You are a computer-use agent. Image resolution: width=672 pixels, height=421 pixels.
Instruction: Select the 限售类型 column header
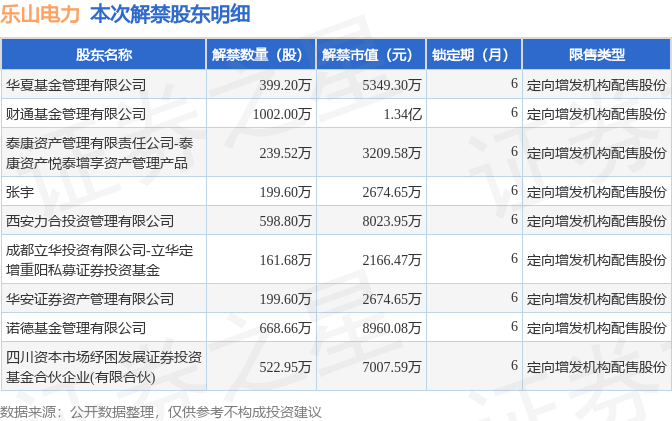coord(597,54)
